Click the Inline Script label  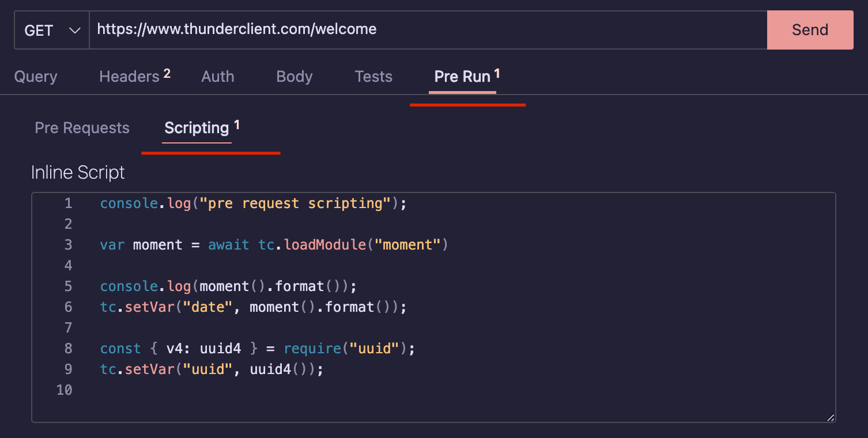coord(78,172)
